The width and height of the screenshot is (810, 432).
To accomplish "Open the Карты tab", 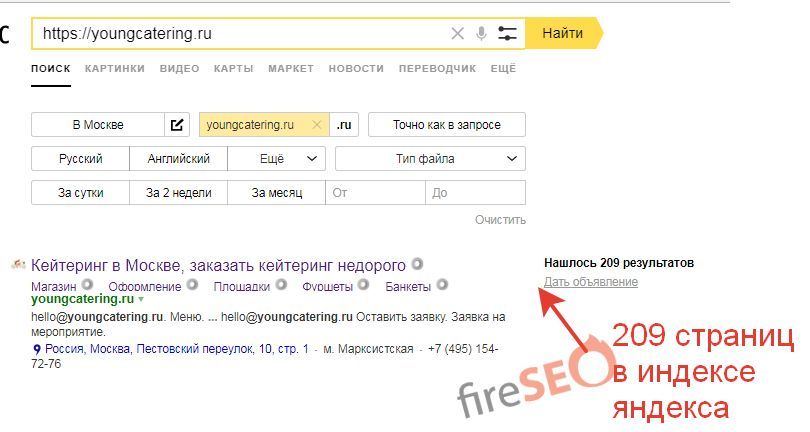I will [x=233, y=68].
